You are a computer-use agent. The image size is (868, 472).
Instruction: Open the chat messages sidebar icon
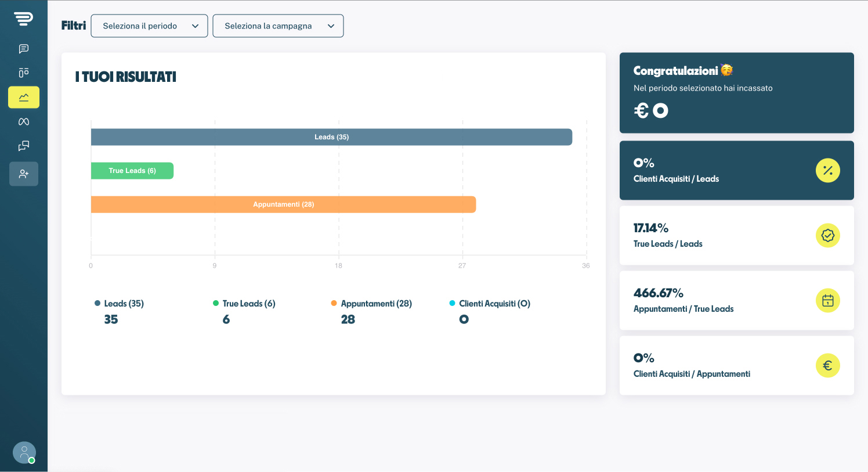click(x=24, y=49)
